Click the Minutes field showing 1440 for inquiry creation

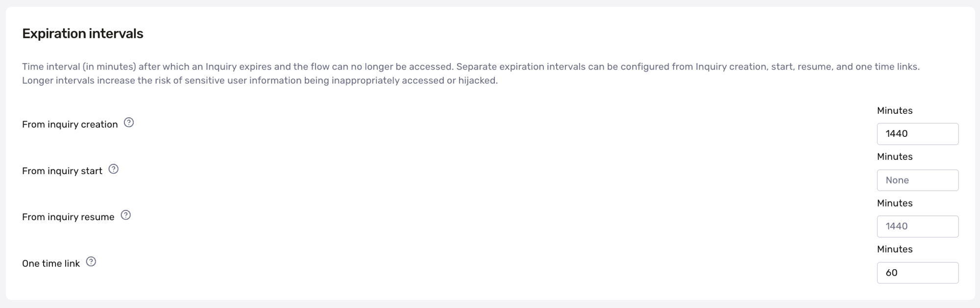pyautogui.click(x=917, y=133)
